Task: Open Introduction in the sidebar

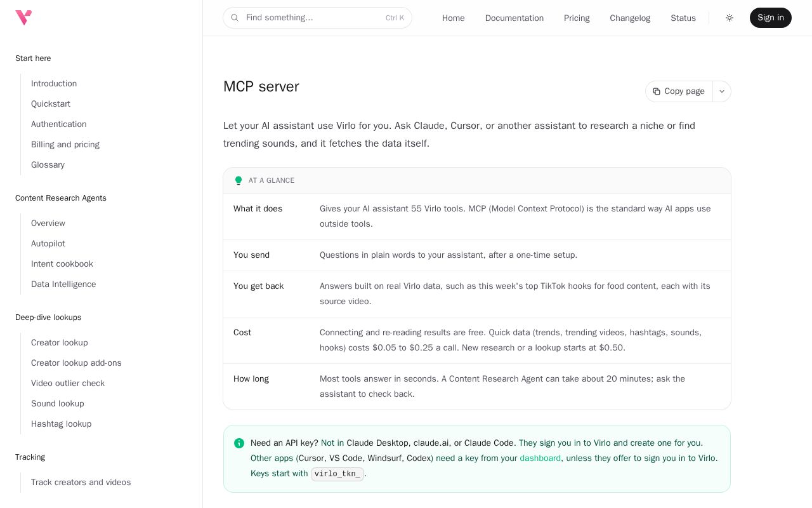Action: 54,84
